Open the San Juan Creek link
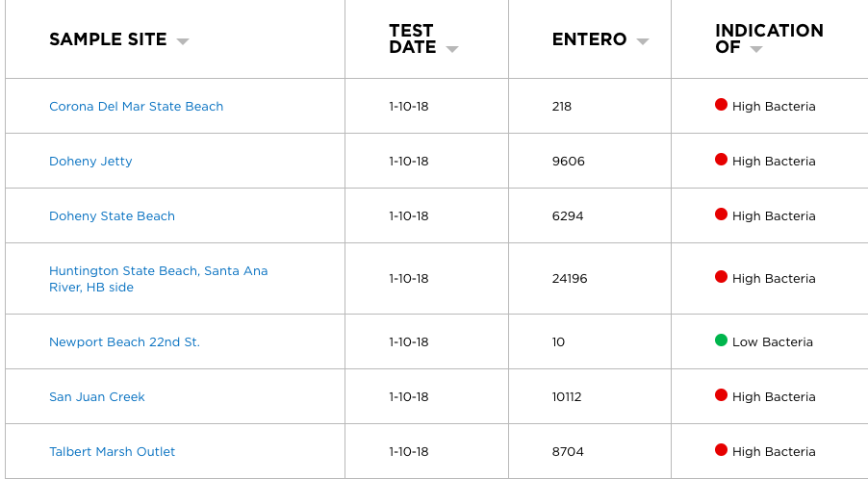The height and width of the screenshot is (479, 868). (x=97, y=397)
